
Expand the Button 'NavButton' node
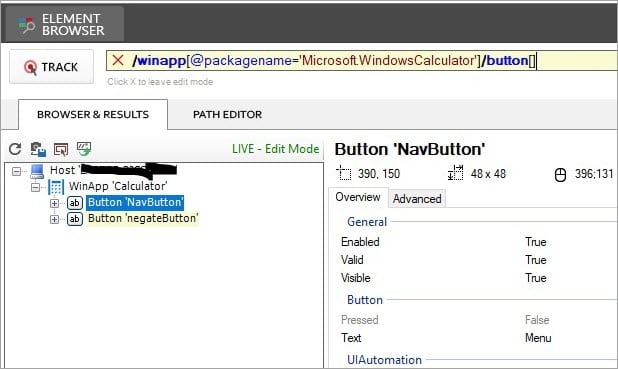[54, 203]
